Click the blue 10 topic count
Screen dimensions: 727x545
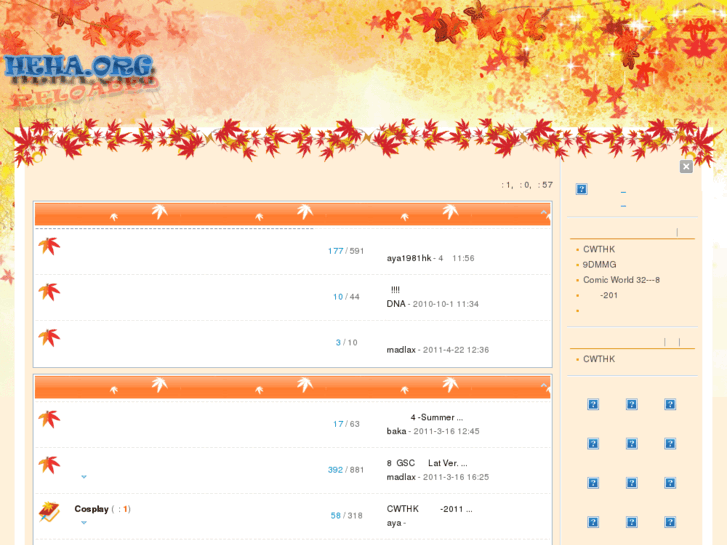(x=338, y=297)
